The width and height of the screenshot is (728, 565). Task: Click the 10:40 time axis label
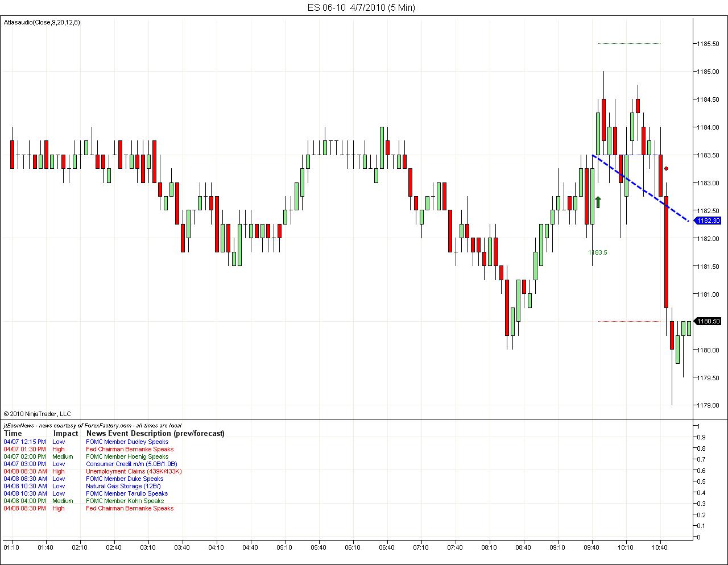point(660,547)
